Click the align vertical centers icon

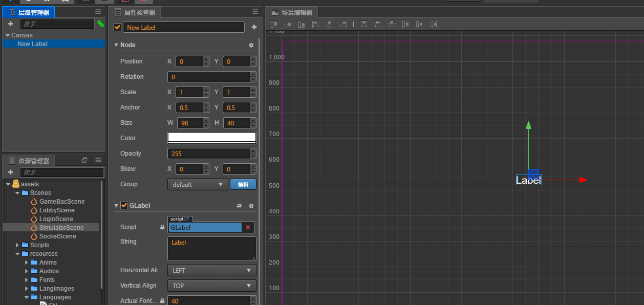(288, 24)
